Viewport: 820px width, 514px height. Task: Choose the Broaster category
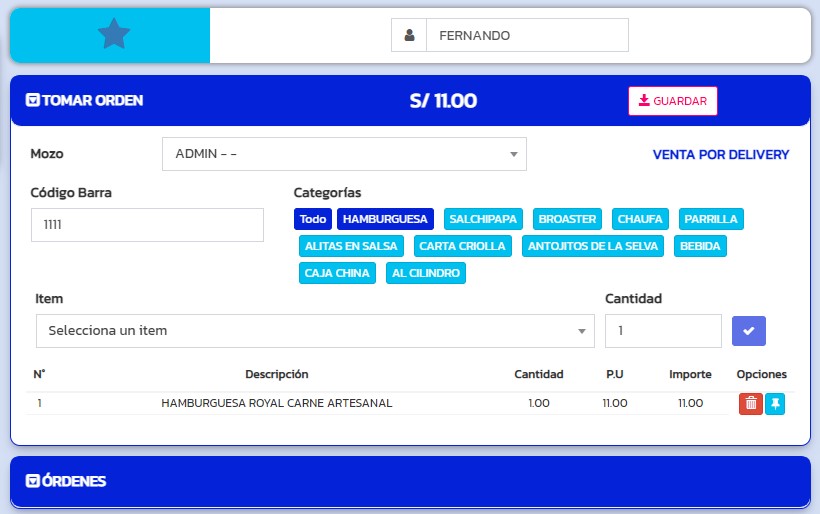567,219
